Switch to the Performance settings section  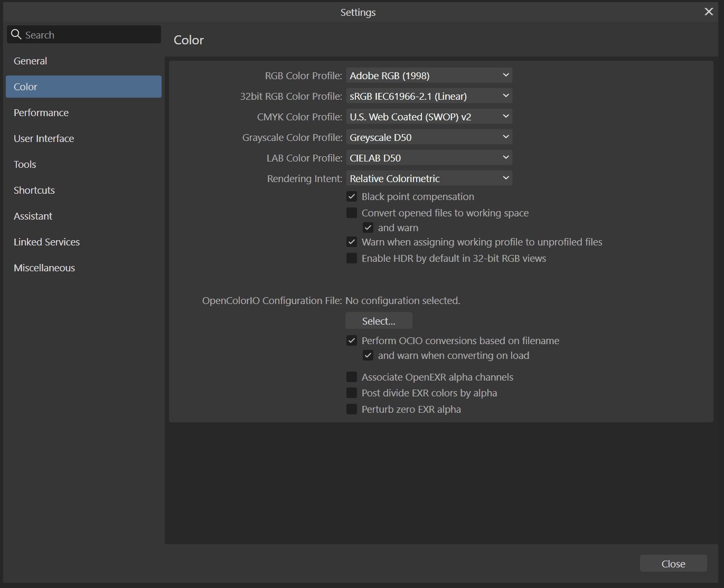click(41, 113)
